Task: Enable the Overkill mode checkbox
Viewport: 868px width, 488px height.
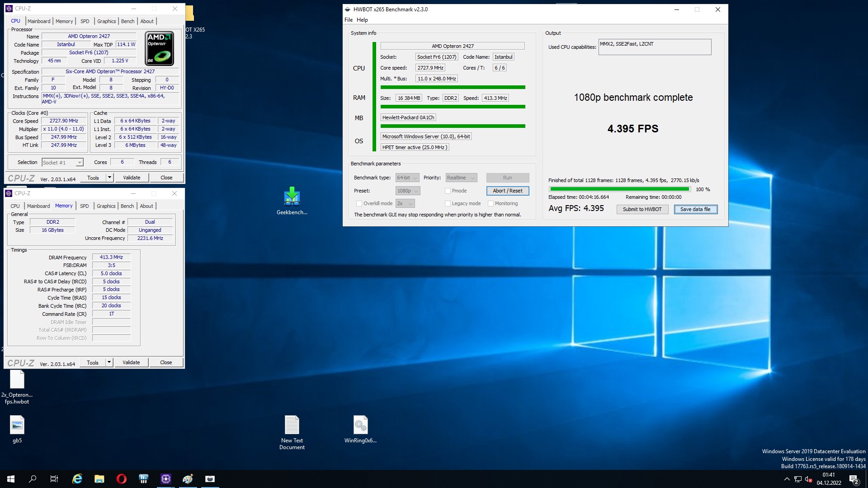Action: click(359, 204)
